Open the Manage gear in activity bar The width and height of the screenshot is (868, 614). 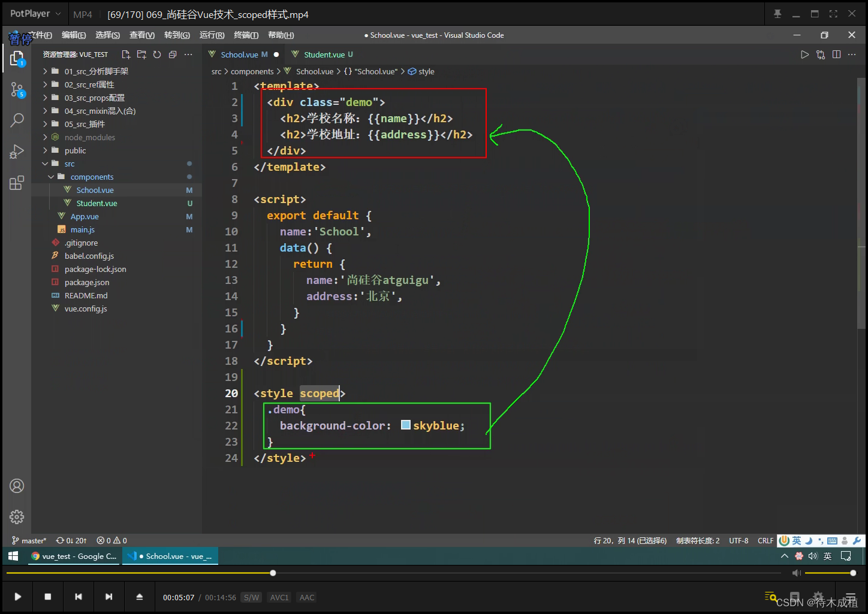[x=17, y=516]
